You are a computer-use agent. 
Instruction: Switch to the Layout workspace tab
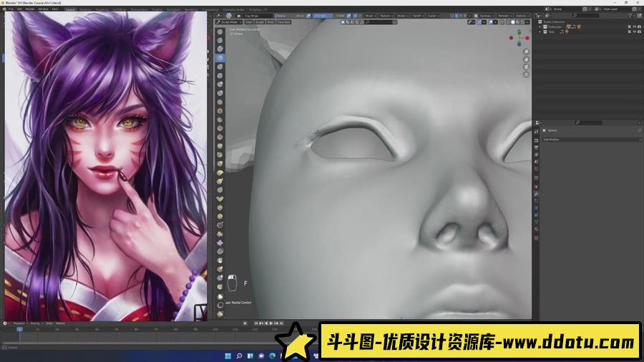coord(70,9)
